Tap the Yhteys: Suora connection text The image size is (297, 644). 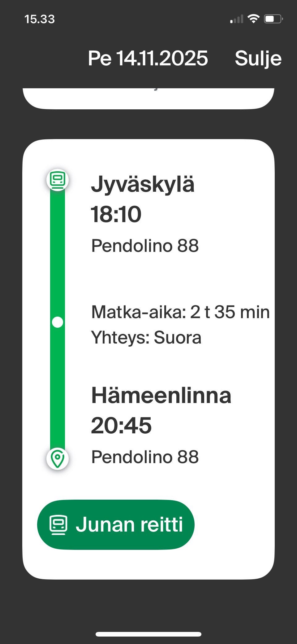(146, 337)
